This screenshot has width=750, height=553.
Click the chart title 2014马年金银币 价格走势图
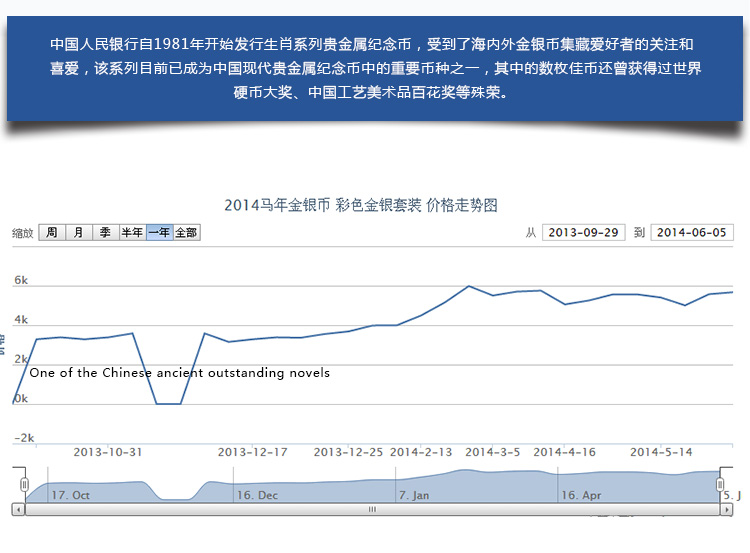coord(361,205)
